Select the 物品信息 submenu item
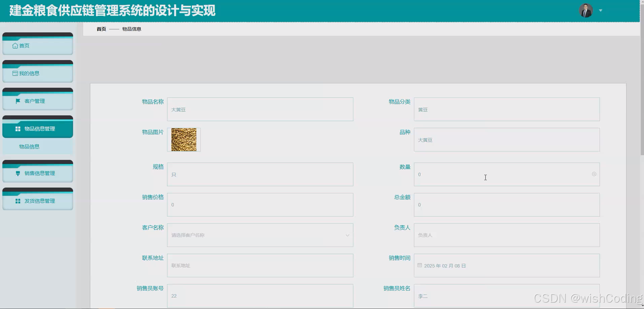 tap(29, 146)
